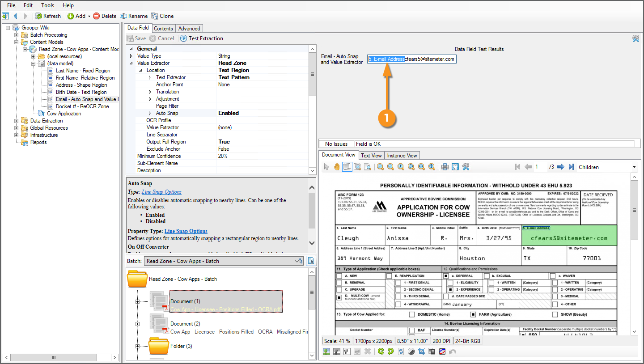The height and width of the screenshot is (364, 644).
Task: Select Docket # - ReOCR Zone field
Action: coord(82,106)
